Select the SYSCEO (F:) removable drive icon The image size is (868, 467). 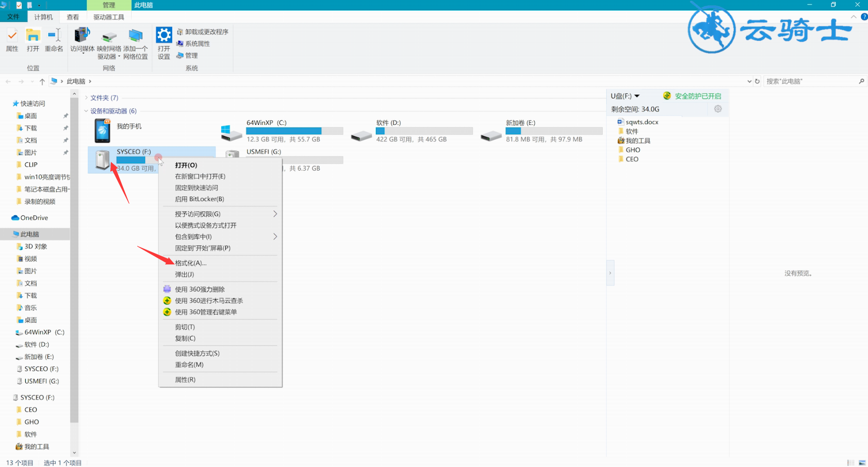tap(103, 159)
